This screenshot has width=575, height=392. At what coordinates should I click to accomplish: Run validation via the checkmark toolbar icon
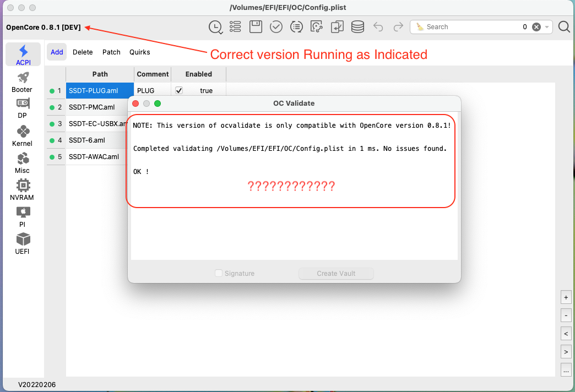point(276,26)
